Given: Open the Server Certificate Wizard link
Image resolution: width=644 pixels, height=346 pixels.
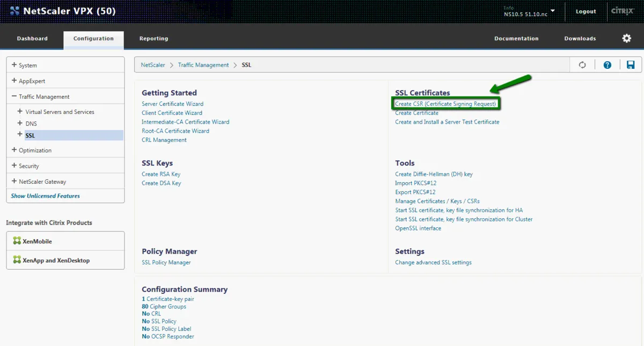Looking at the screenshot, I should (x=172, y=104).
